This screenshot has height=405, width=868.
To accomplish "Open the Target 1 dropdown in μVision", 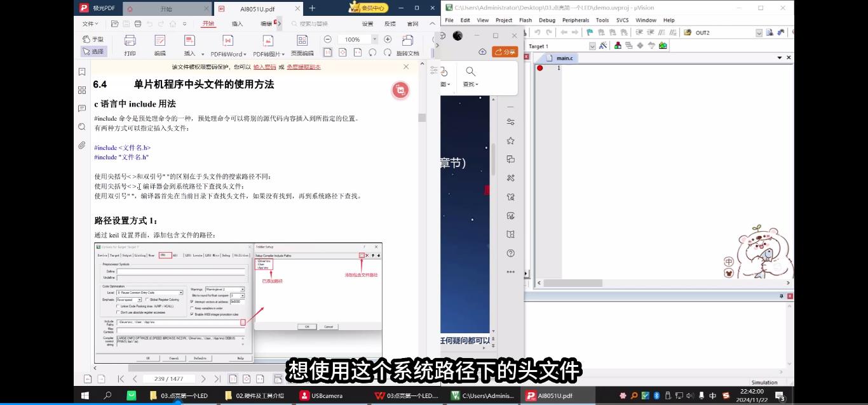I will coord(592,46).
